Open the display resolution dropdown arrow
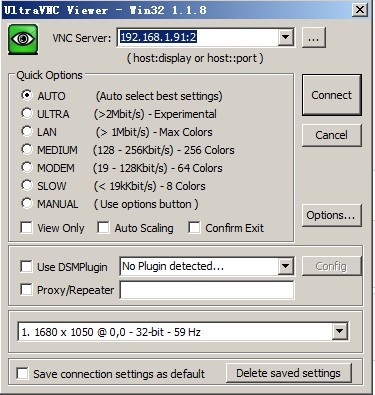The height and width of the screenshot is (395, 375). [339, 332]
